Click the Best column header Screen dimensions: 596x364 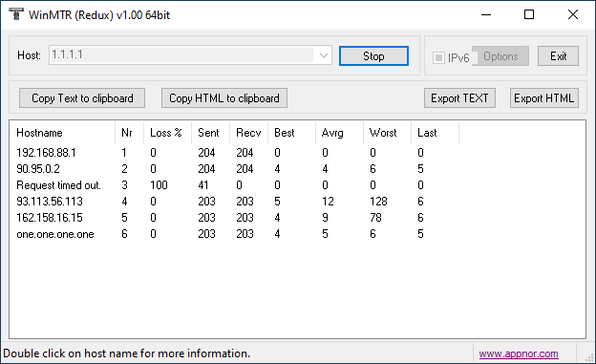[291, 133]
